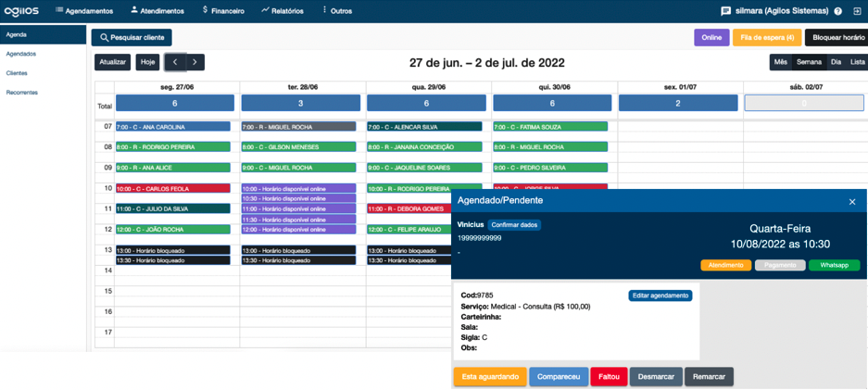This screenshot has height=390, width=868.
Task: Open the 7:00 Ana Carolina appointment
Action: tap(172, 127)
